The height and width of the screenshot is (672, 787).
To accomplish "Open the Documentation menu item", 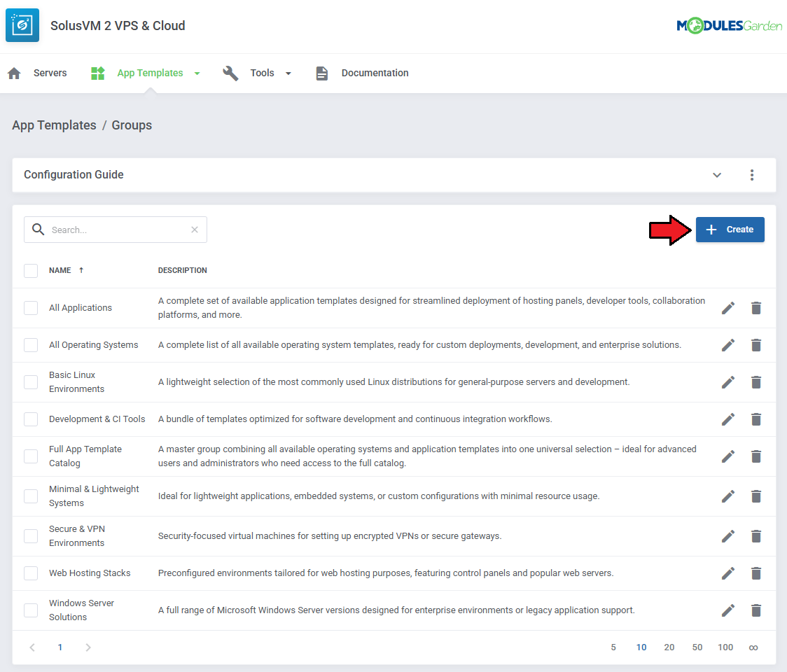I will [x=375, y=73].
